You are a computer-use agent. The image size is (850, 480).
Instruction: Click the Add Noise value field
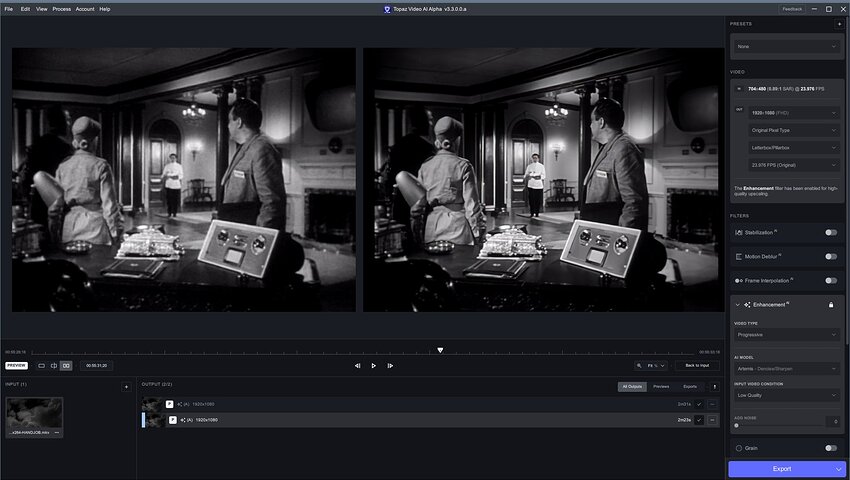click(833, 421)
